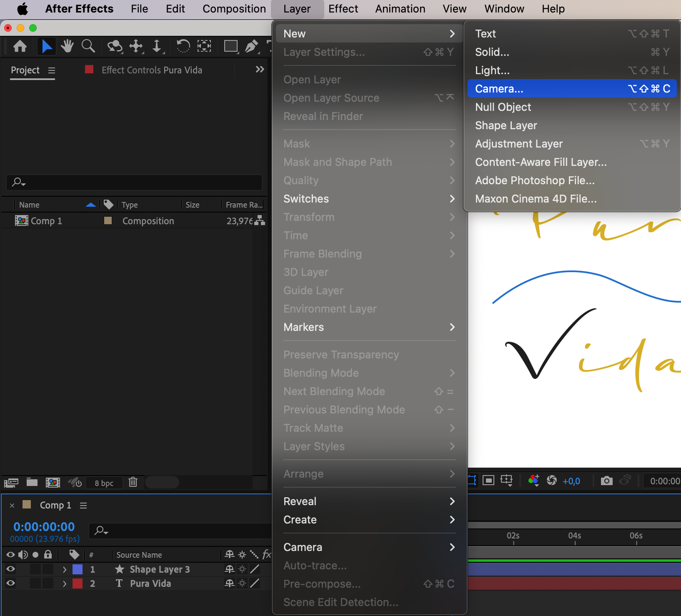Click the tan label swatch for Comp 1

click(108, 220)
